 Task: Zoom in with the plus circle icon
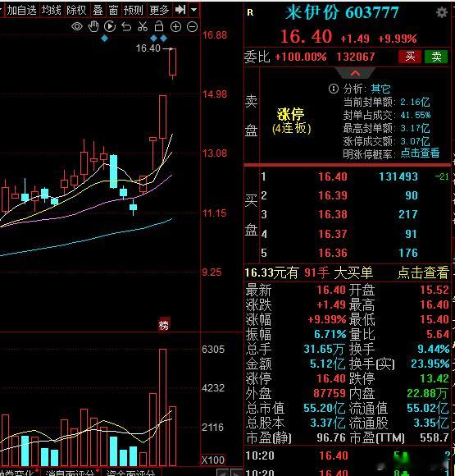(175, 27)
